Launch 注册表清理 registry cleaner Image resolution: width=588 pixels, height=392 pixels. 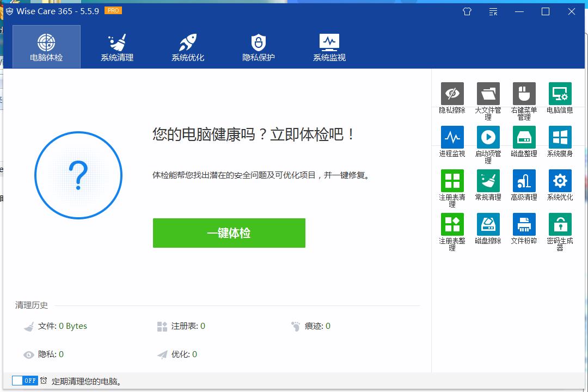[x=452, y=180]
